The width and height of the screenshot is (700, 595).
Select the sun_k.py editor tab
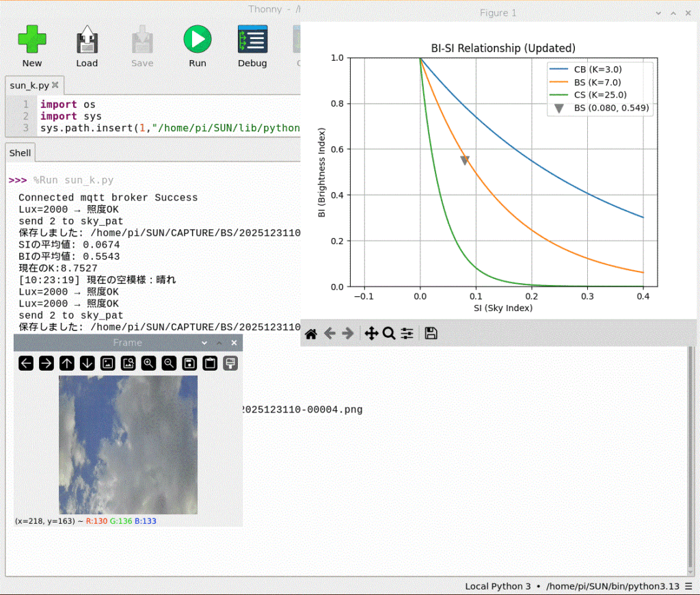tap(29, 85)
